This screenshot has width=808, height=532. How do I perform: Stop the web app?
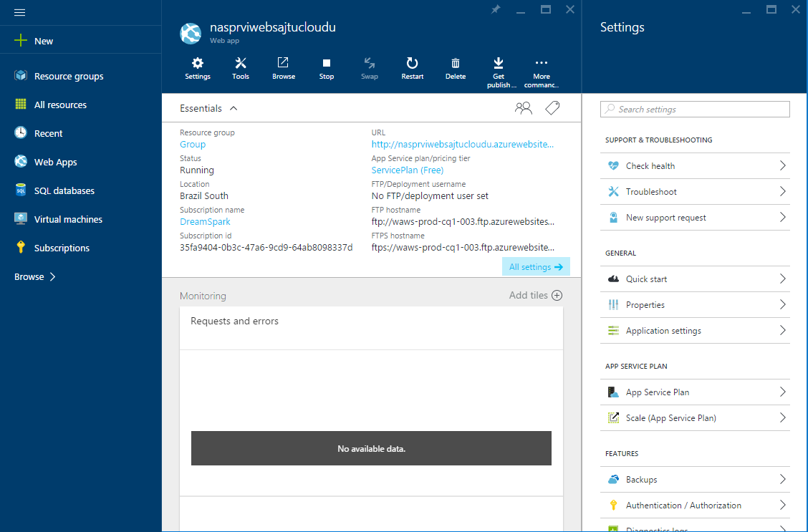326,69
